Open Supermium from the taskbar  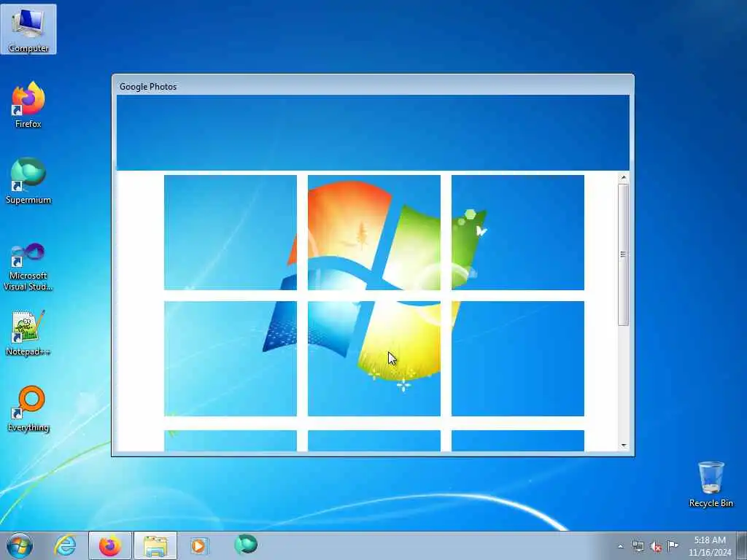click(x=245, y=545)
